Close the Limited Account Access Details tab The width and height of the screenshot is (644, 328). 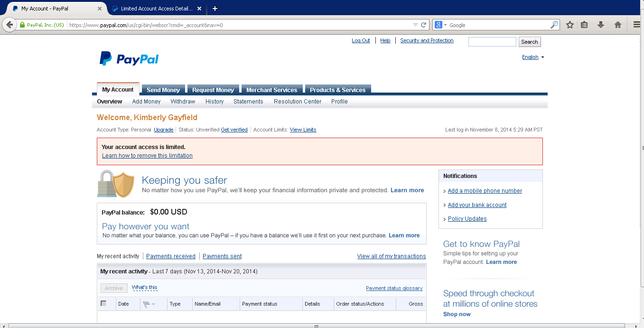point(199,9)
